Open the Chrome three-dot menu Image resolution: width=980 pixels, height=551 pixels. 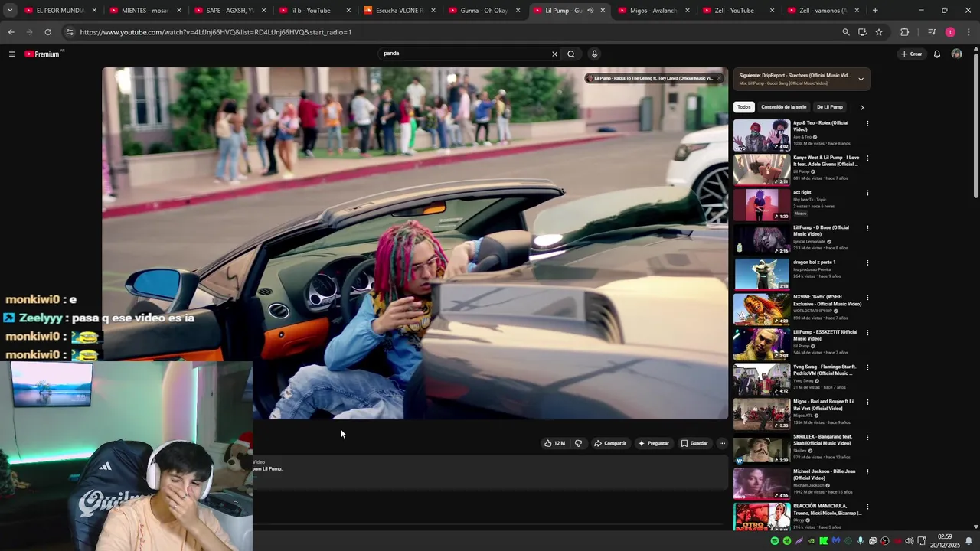[x=969, y=32]
